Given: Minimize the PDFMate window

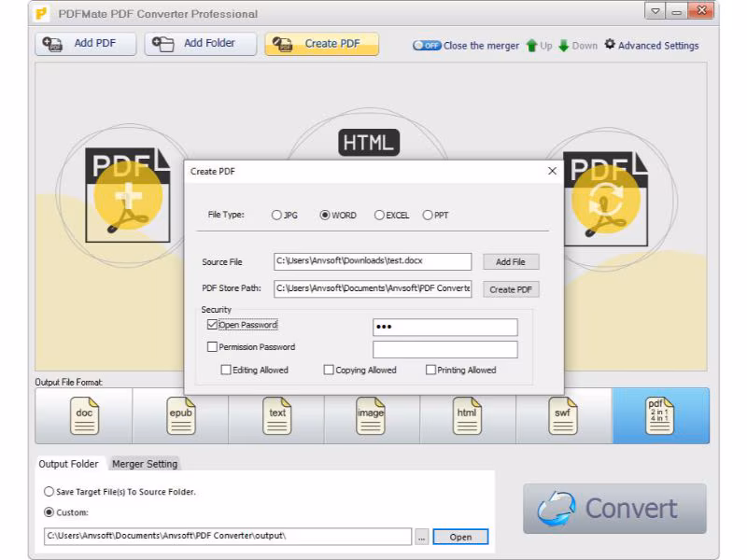Looking at the screenshot, I should coord(676,11).
